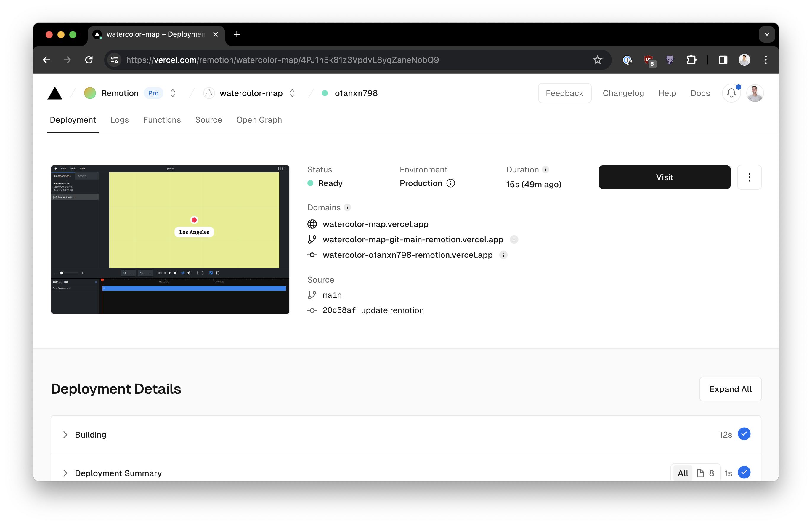Screen dimensions: 812x525
Task: Expand the Building section
Action: coord(65,435)
